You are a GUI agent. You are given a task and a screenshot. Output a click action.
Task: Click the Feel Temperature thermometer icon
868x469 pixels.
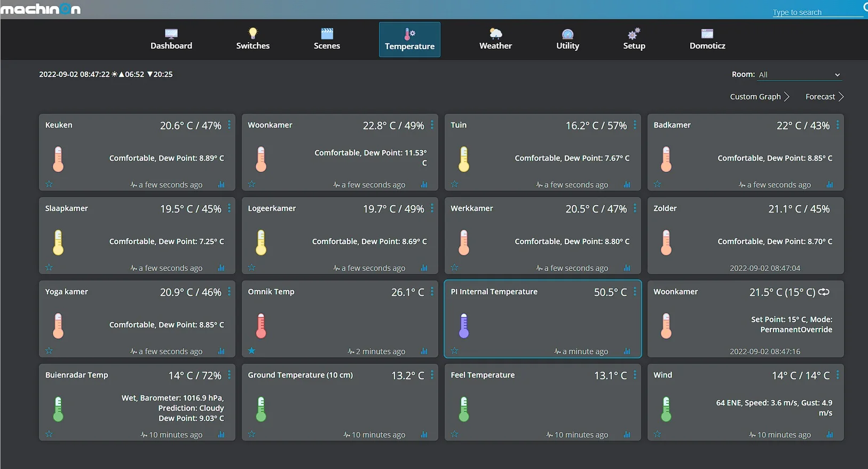pos(464,409)
